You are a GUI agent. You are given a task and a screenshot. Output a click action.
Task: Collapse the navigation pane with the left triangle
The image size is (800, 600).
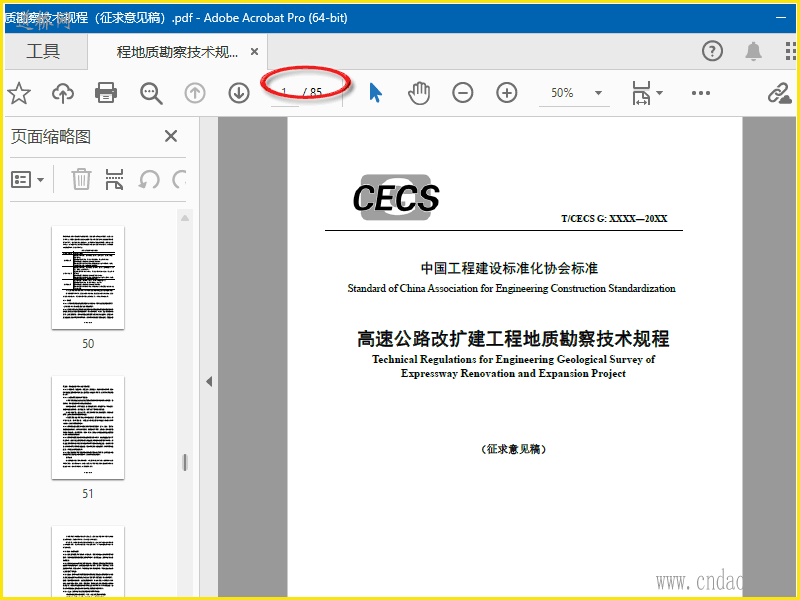(209, 381)
